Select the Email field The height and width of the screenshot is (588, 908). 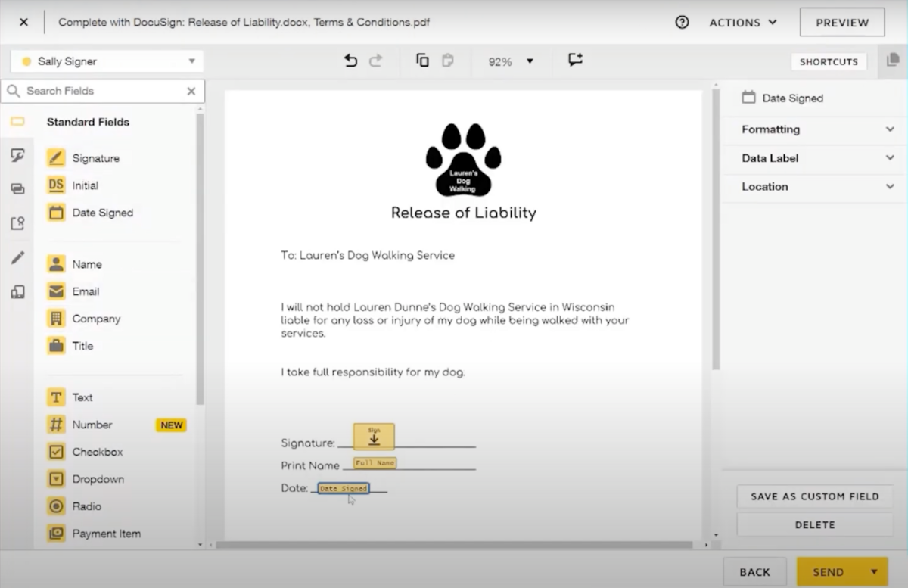(x=73, y=291)
